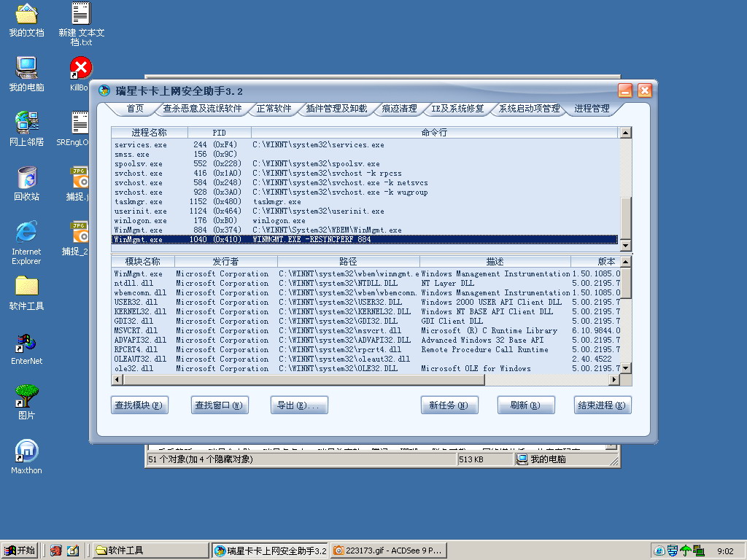Image resolution: width=747 pixels, height=560 pixels.
Task: Select services.exe process row
Action: tap(365, 145)
